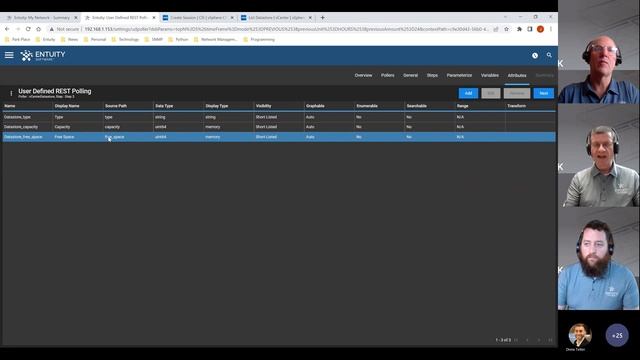Open the Overview step tab
Screen dimensions: 640x360
[x=363, y=76]
